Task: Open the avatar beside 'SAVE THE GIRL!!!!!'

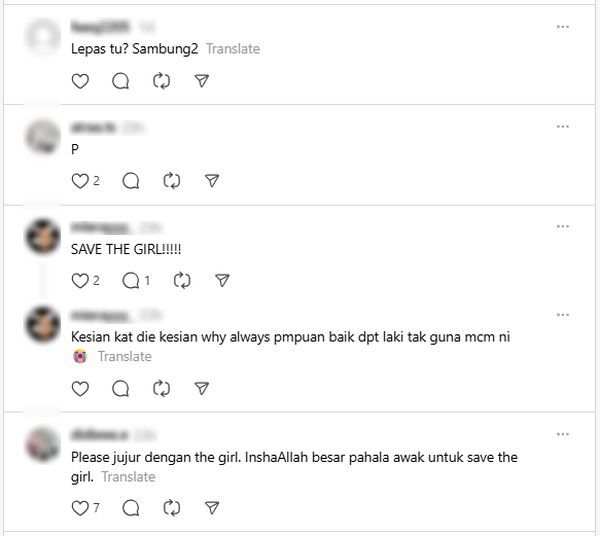Action: (x=43, y=237)
